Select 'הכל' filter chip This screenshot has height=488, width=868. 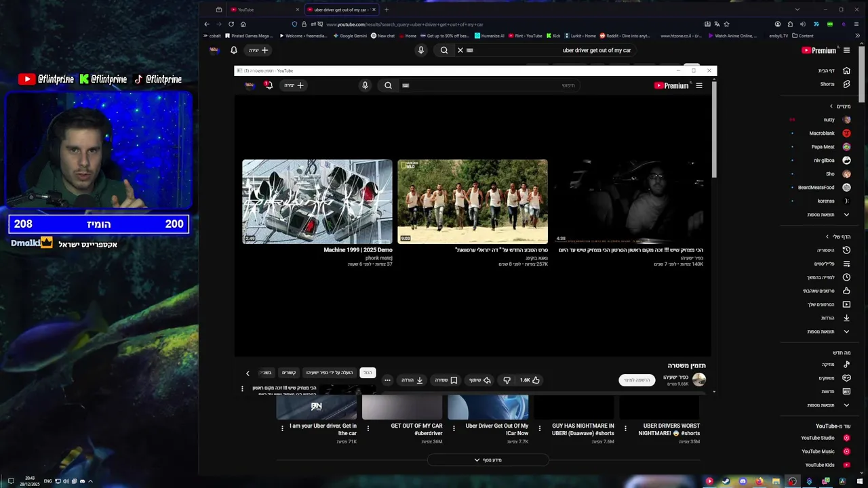point(368,373)
